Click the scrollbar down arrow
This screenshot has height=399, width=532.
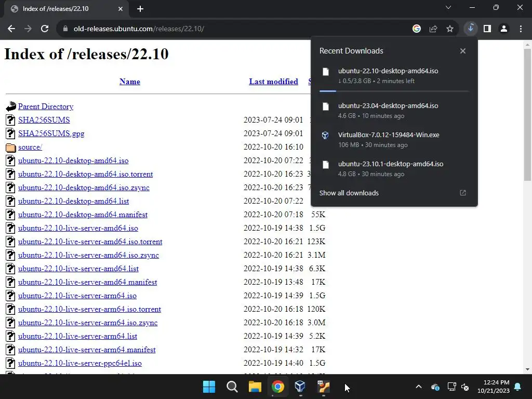(x=528, y=369)
